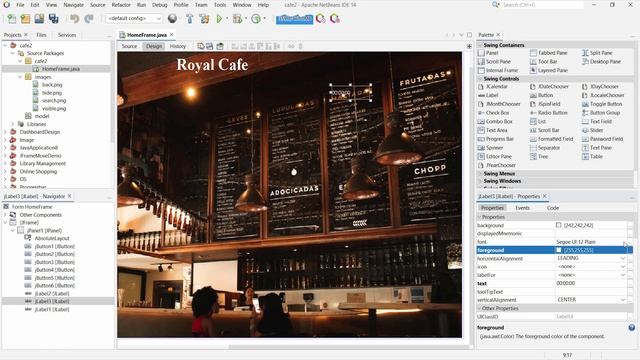The height and width of the screenshot is (360, 640).
Task: Select the Library Management project
Action: coord(42,164)
